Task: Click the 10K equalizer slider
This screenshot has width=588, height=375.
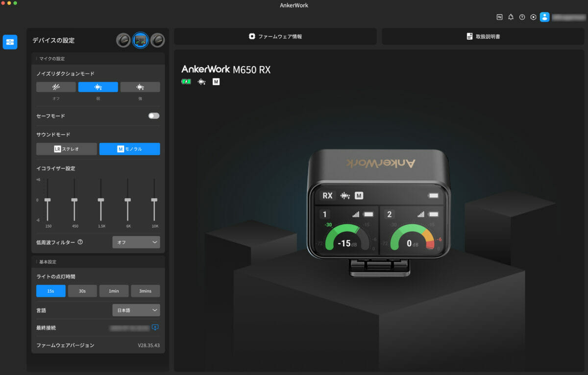Action: pos(154,200)
